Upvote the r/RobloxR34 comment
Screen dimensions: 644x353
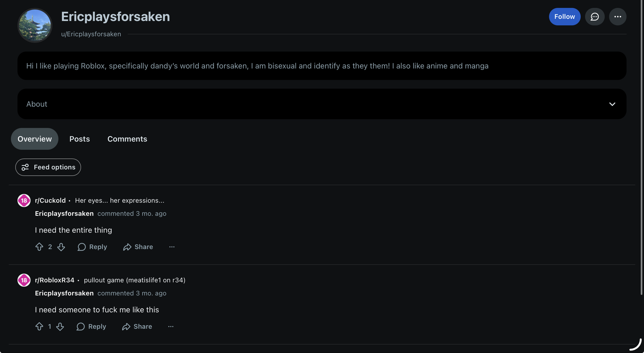[x=39, y=327]
